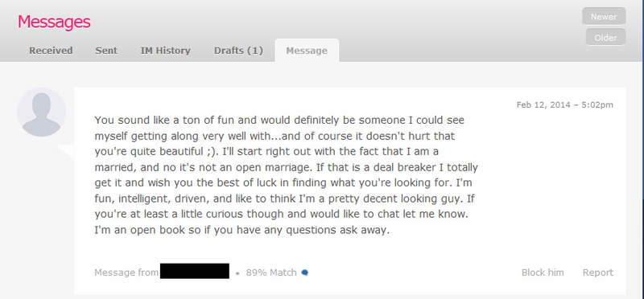This screenshot has width=644, height=299.
Task: Click the "Message from" label
Action: 126,272
